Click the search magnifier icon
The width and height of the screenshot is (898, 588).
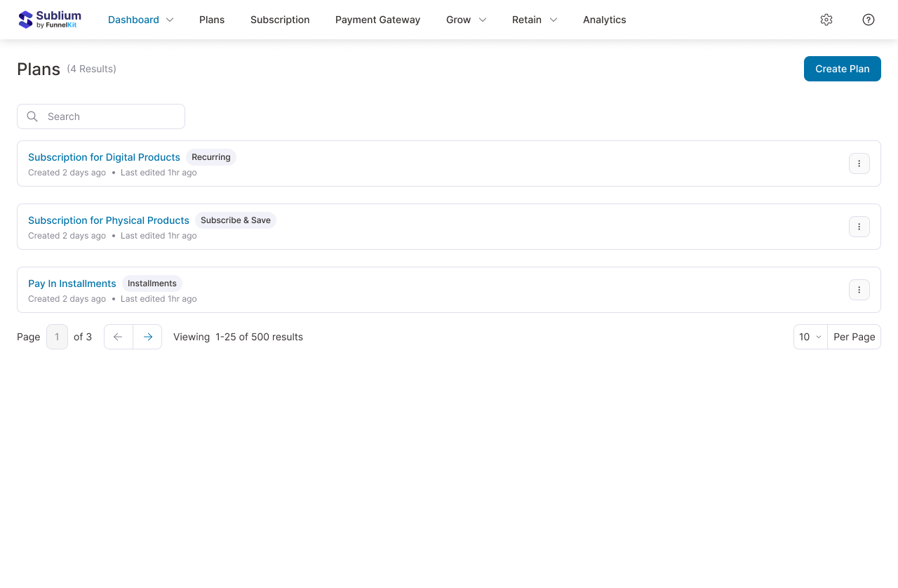(x=32, y=116)
